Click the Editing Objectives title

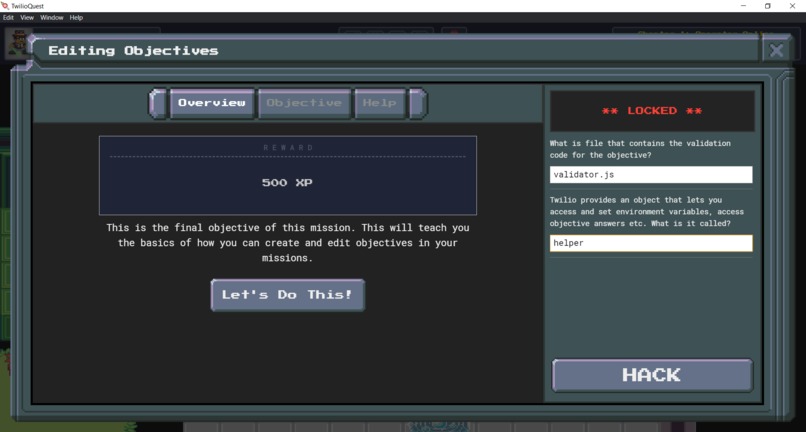(133, 50)
